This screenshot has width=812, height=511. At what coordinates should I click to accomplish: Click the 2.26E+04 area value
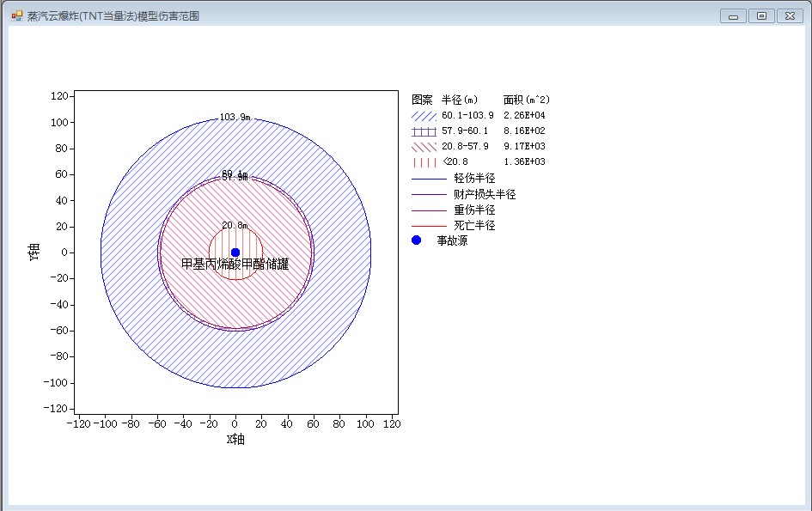524,115
